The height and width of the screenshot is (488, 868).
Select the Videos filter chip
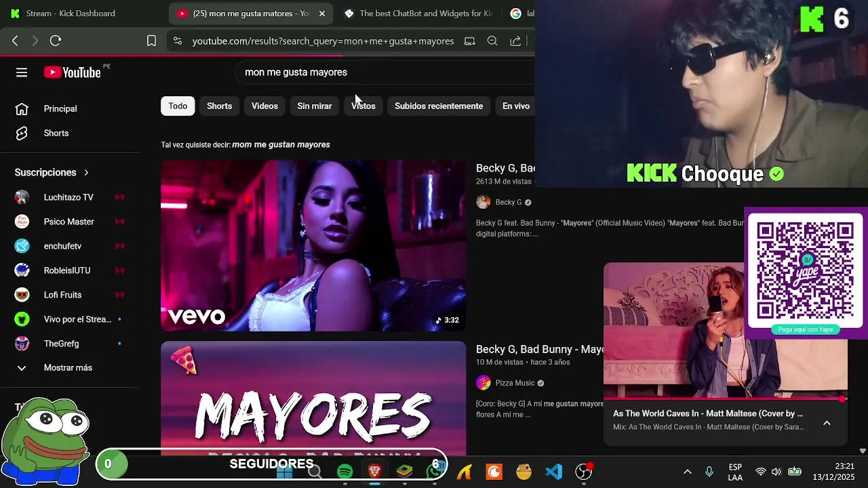(264, 106)
